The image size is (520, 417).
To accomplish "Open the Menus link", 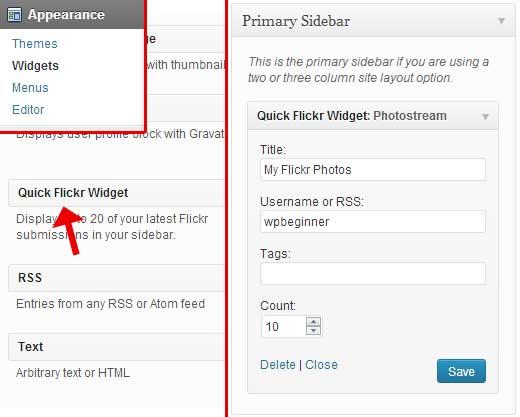I will 30,88.
